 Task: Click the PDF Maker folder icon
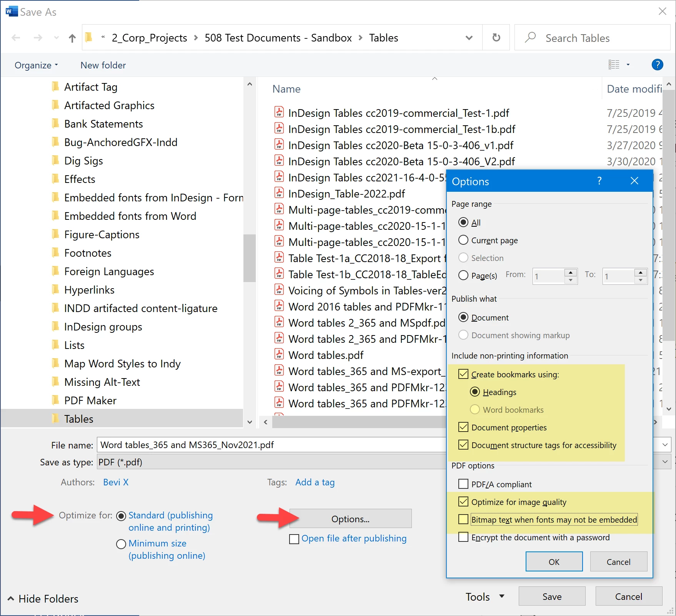[56, 400]
